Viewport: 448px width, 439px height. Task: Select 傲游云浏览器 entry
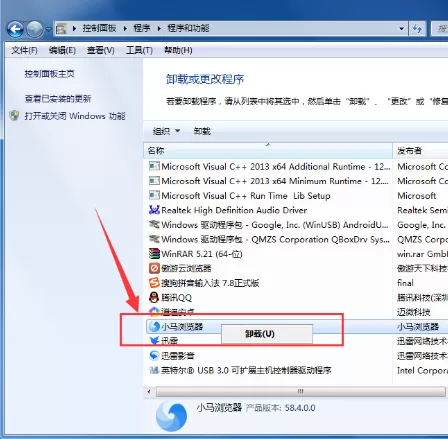click(x=186, y=268)
